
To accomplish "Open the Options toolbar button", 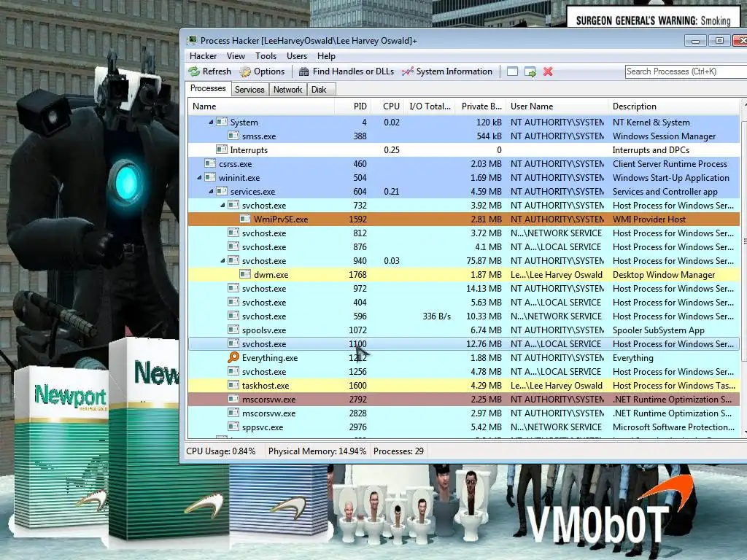I will tap(262, 71).
